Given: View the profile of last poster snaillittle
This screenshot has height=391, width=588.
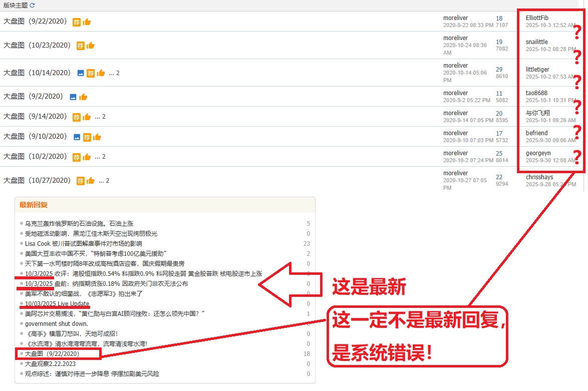Looking at the screenshot, I should tap(536, 42).
